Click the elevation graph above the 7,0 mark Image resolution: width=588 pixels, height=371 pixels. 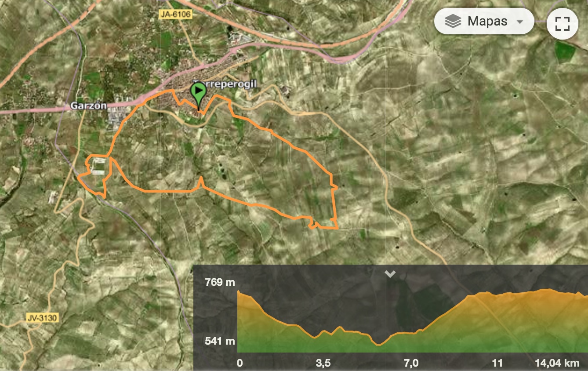click(410, 333)
